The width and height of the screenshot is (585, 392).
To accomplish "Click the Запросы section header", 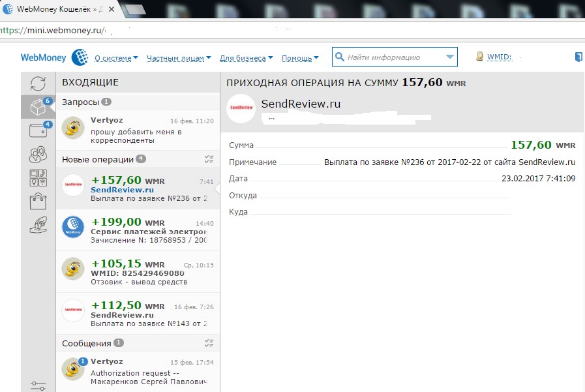I will point(138,102).
